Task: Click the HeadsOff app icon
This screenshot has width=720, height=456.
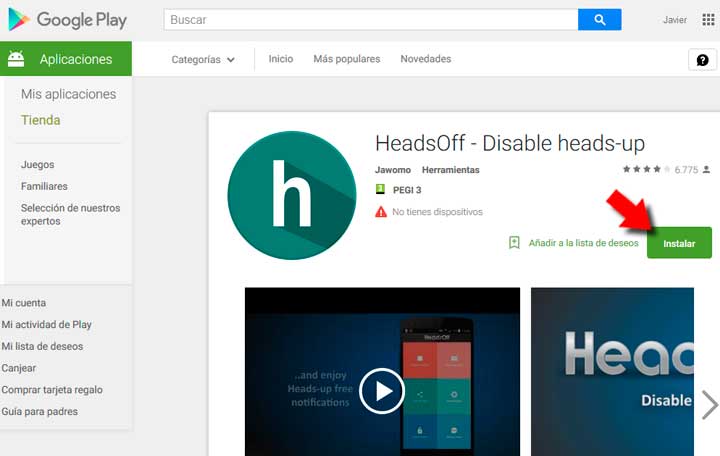Action: [292, 194]
